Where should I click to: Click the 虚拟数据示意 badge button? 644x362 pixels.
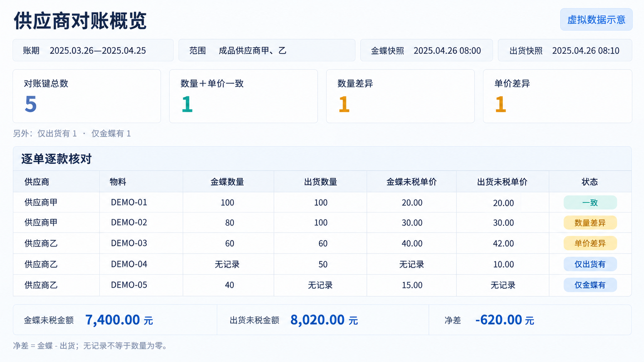tap(596, 20)
